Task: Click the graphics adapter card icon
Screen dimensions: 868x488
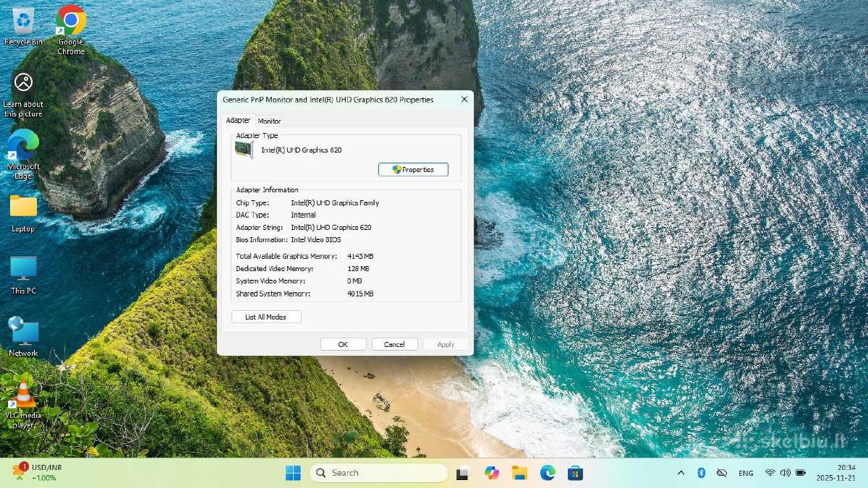Action: tap(244, 150)
